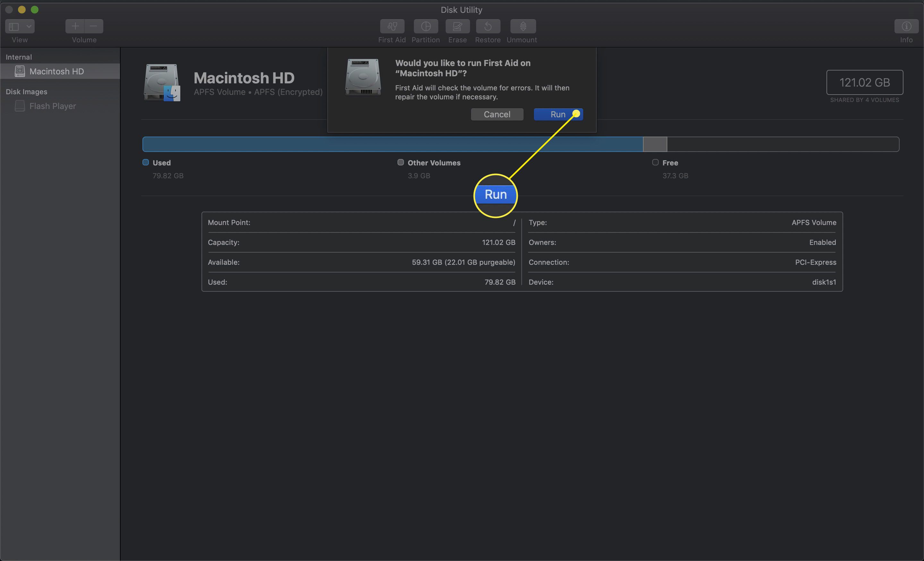The height and width of the screenshot is (561, 924).
Task: Click the First Aid toolbar icon
Action: (x=392, y=26)
